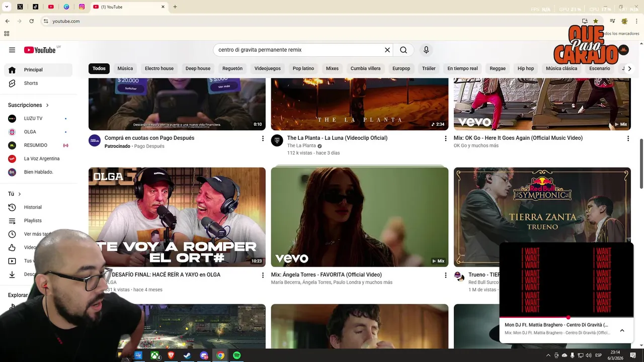
Task: Open Chrome's three-dot menu
Action: tap(636, 21)
